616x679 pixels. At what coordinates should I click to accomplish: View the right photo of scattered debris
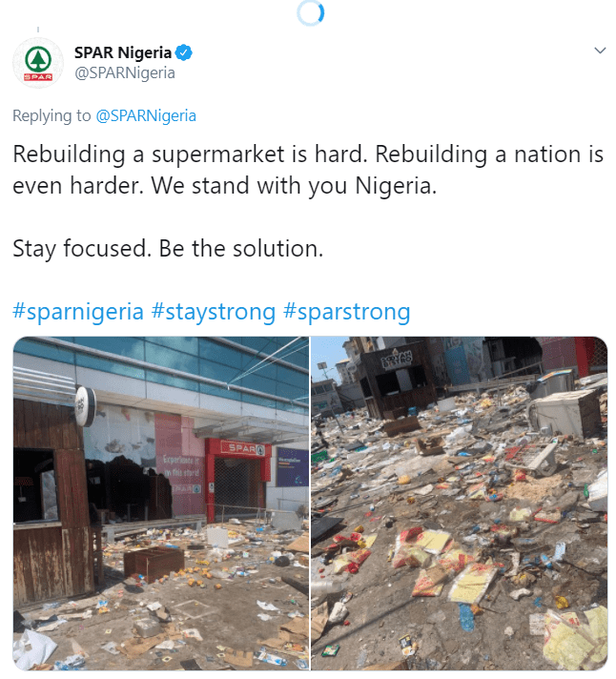coord(459,503)
